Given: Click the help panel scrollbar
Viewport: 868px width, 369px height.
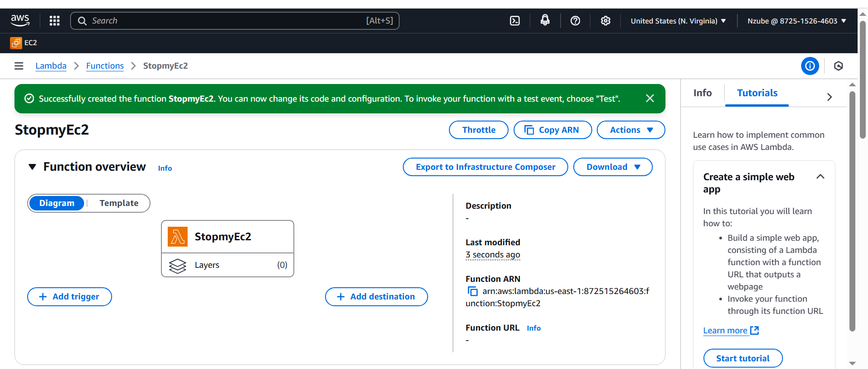Looking at the screenshot, I should [852, 211].
